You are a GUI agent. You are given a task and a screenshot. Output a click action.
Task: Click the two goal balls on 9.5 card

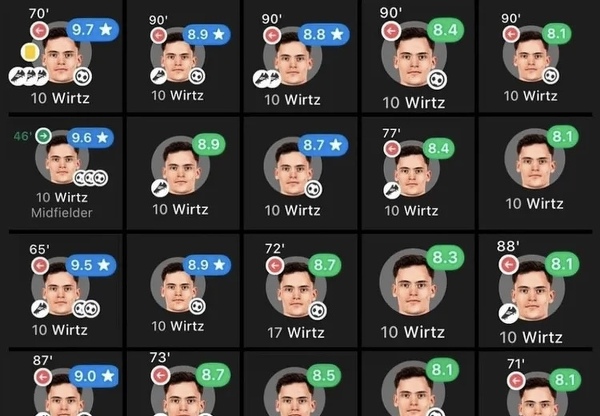(86, 308)
